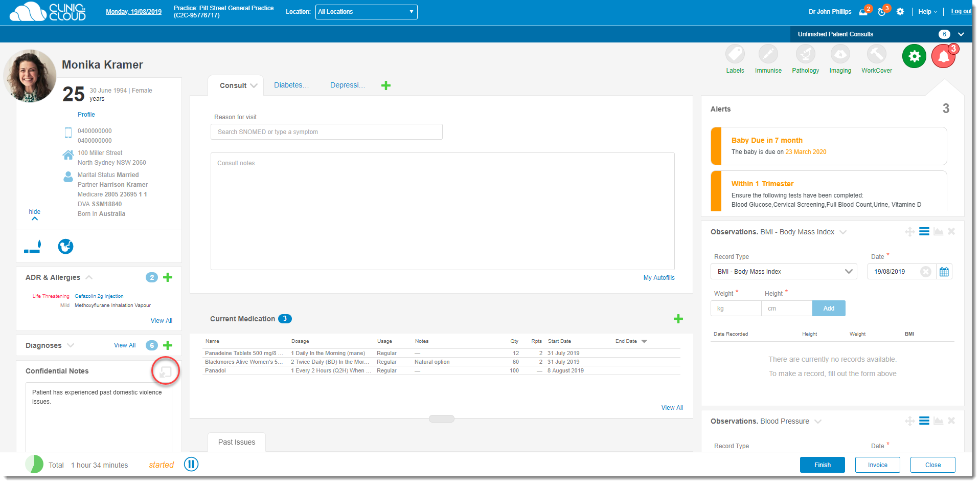Open the BMI observations type chevron
This screenshot has width=980, height=484.
(x=843, y=232)
